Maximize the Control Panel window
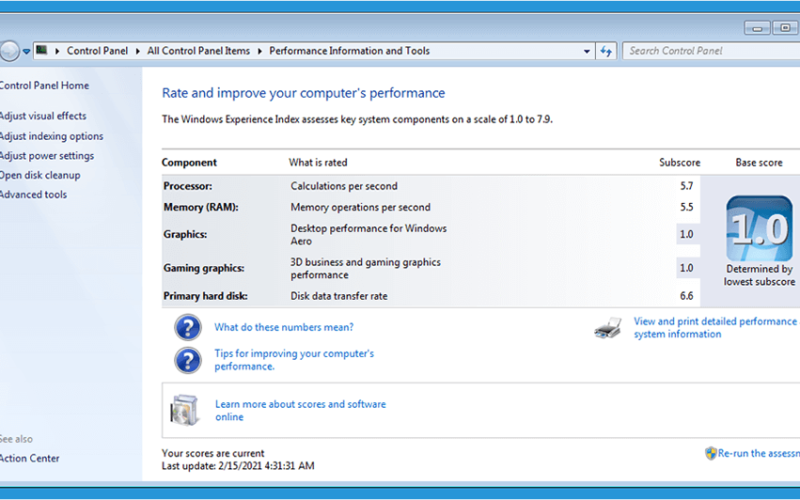Image resolution: width=800 pixels, height=500 pixels. (785, 28)
